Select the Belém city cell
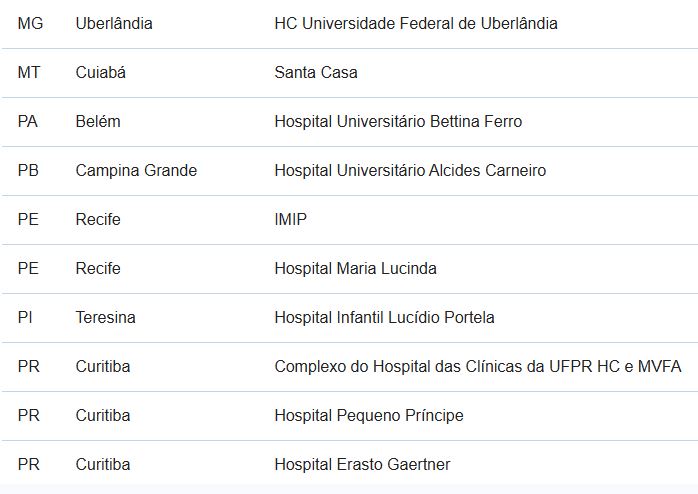This screenshot has height=494, width=698. point(98,121)
